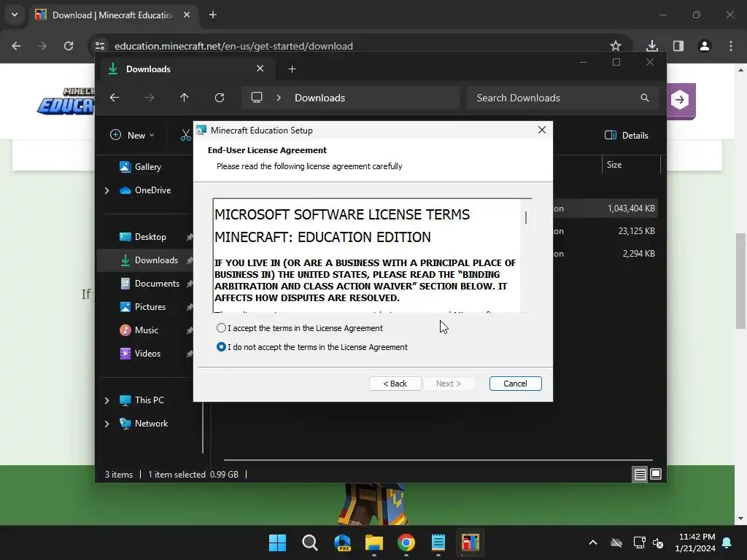Open Chrome tab search dropdown
Viewport: 747px width, 560px height.
click(15, 15)
